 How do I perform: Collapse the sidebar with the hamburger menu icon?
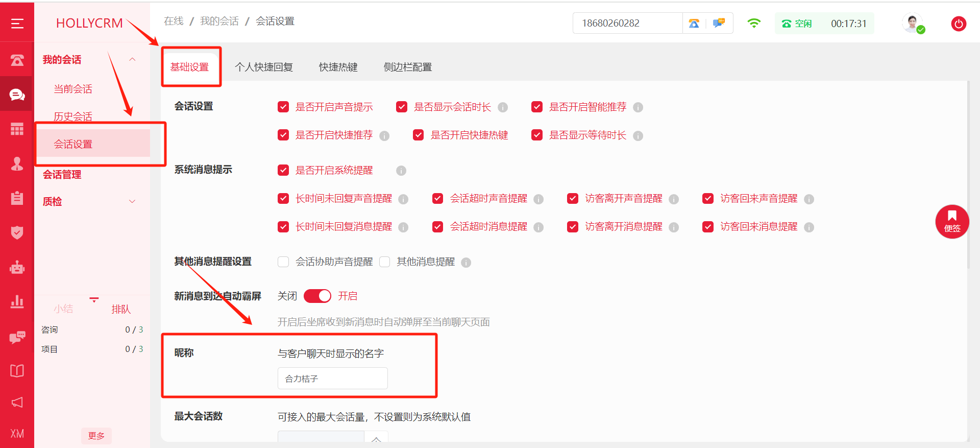[x=17, y=23]
